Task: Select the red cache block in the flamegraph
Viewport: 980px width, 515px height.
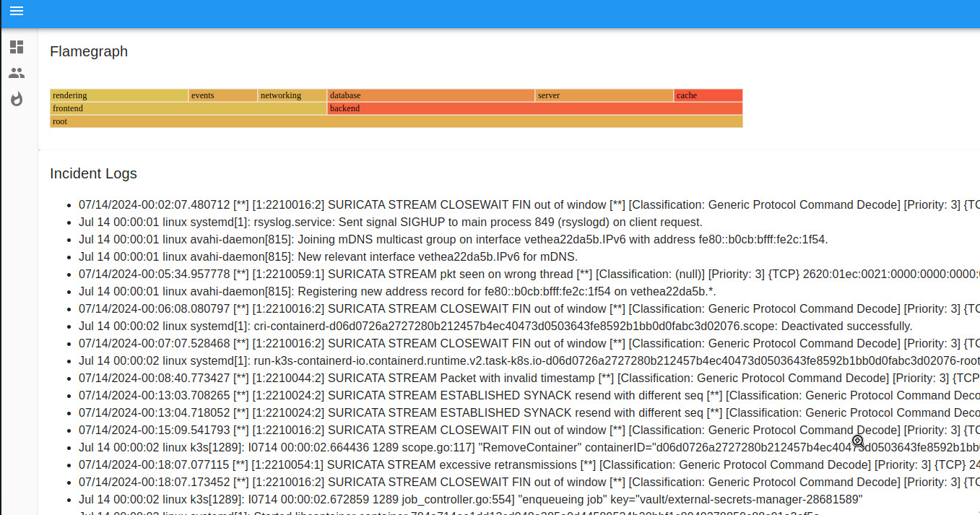Action: [x=707, y=95]
